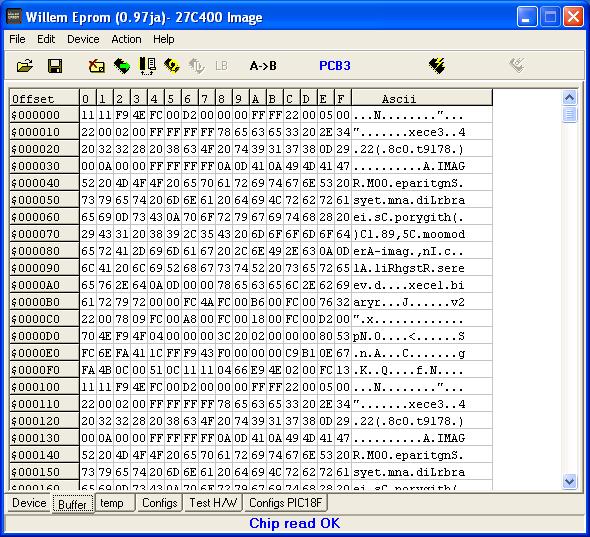This screenshot has width=590, height=537.
Task: Open the Device menu
Action: click(x=83, y=39)
